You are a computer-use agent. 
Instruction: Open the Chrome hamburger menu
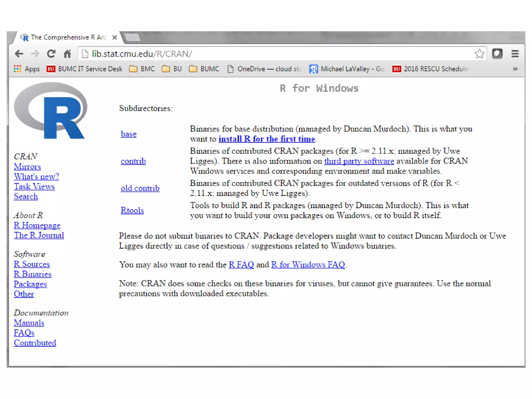[515, 54]
